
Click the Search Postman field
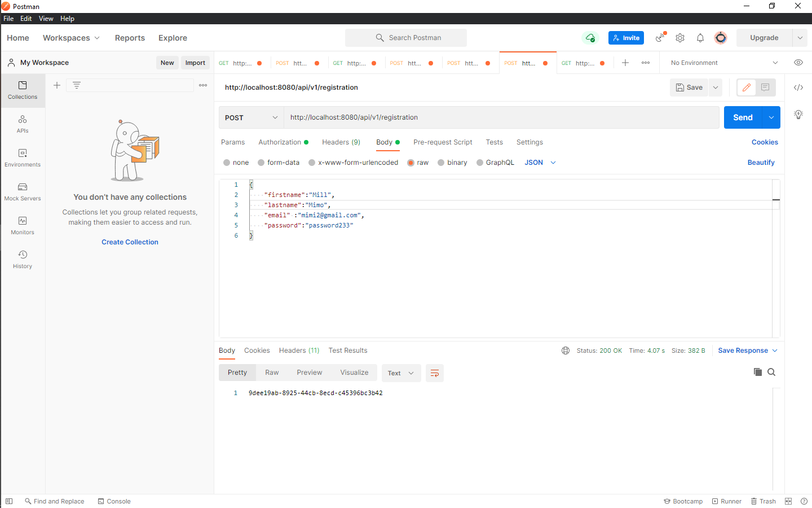click(406, 38)
